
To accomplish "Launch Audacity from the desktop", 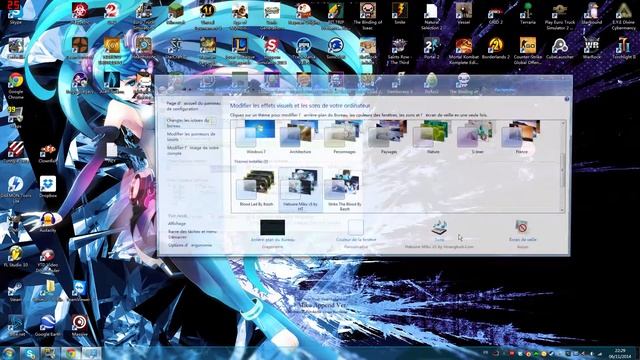I will coord(48,222).
